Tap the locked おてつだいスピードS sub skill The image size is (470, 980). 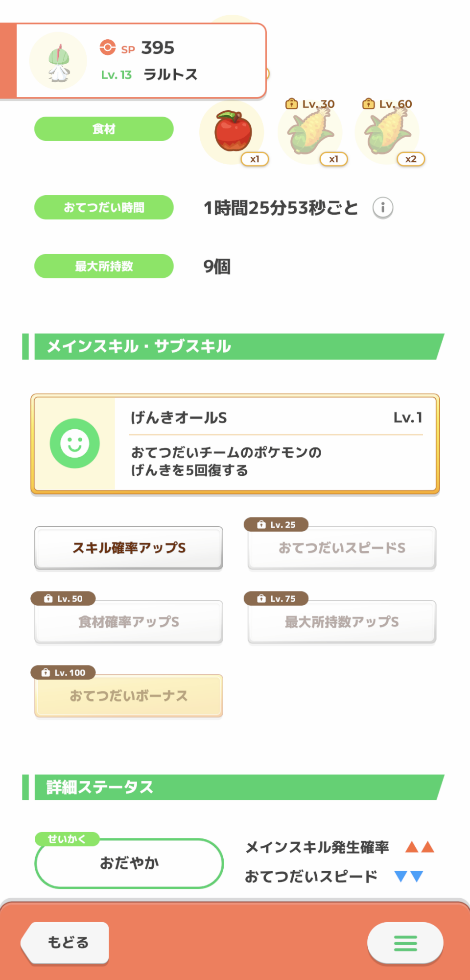click(342, 548)
